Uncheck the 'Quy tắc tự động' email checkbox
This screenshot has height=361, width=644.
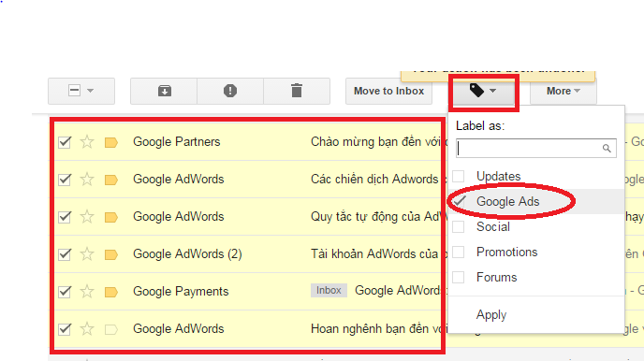point(65,217)
